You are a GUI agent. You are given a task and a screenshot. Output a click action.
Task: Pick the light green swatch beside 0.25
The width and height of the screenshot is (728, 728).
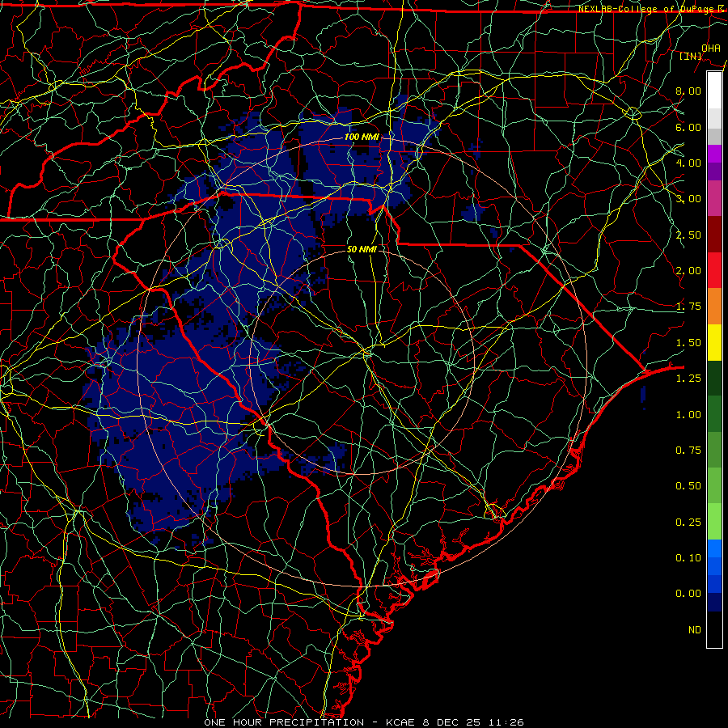tap(714, 522)
